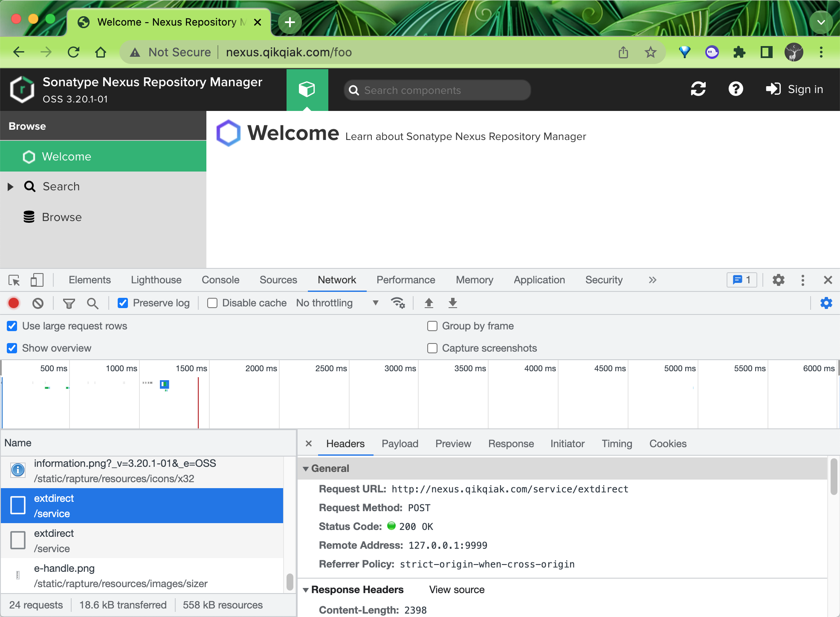Select the second extdirect request row
Viewport: 840px width, 617px height.
coord(142,541)
